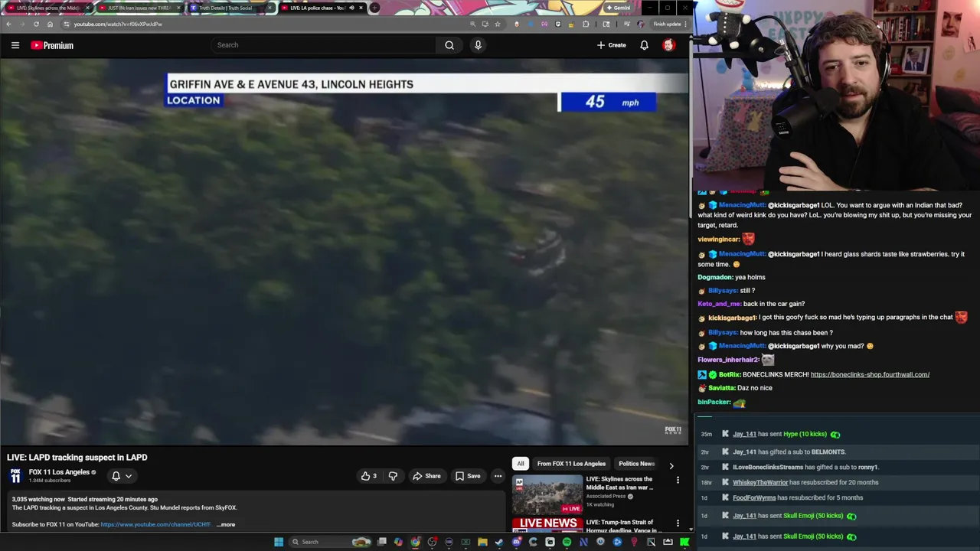Reload the current page
The height and width of the screenshot is (551, 980).
click(x=36, y=24)
